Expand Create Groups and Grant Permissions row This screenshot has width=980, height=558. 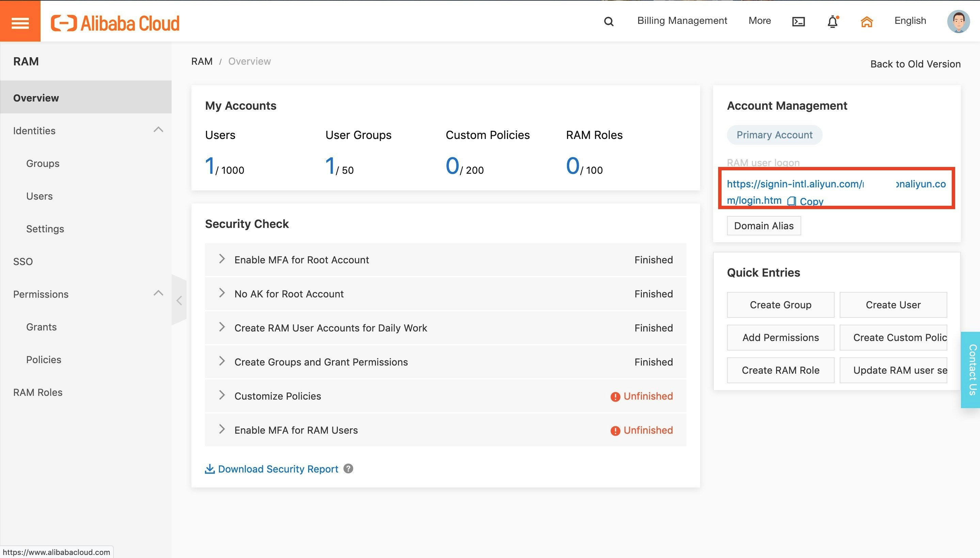[222, 361]
